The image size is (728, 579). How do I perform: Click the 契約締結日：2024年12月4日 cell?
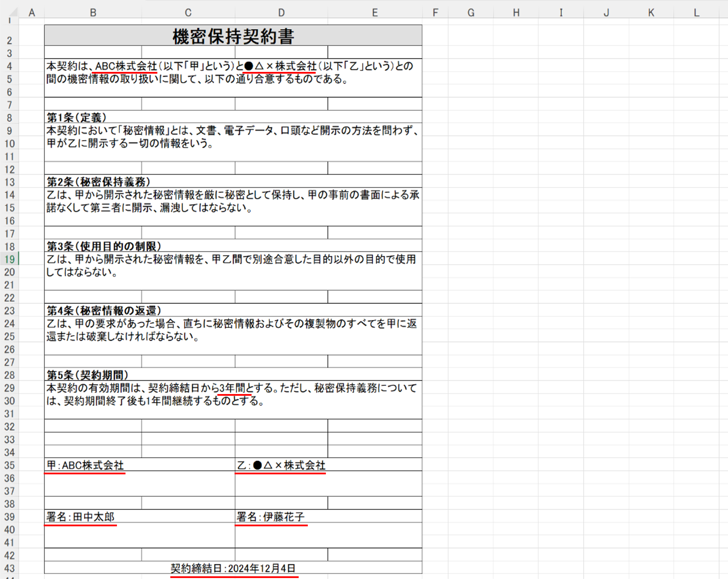coord(233,568)
